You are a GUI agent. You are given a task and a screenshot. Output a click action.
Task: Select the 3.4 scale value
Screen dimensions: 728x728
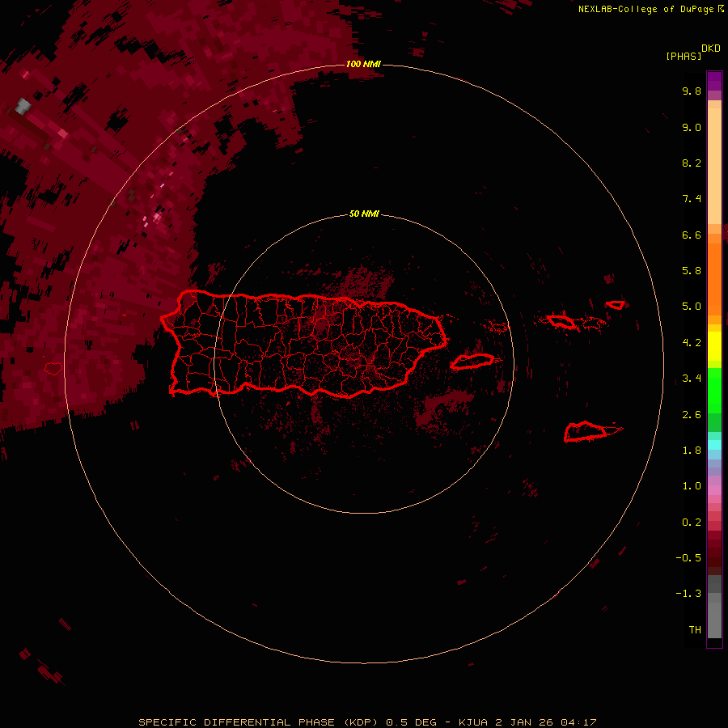692,379
